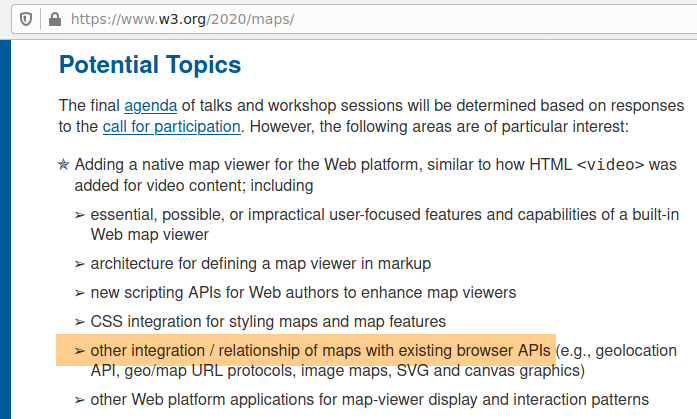Click arrow bullet in the orange highlighted line

[79, 351]
